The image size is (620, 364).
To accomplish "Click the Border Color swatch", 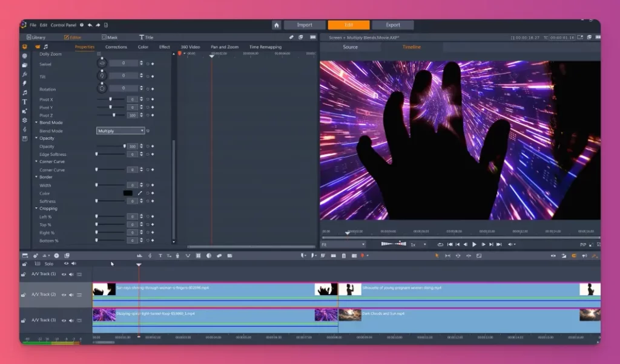I will (x=127, y=193).
